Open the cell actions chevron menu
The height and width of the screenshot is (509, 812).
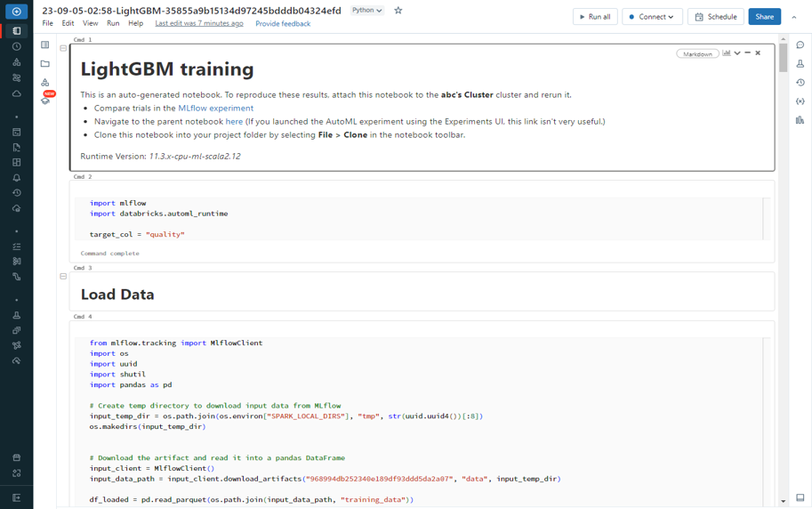click(737, 53)
